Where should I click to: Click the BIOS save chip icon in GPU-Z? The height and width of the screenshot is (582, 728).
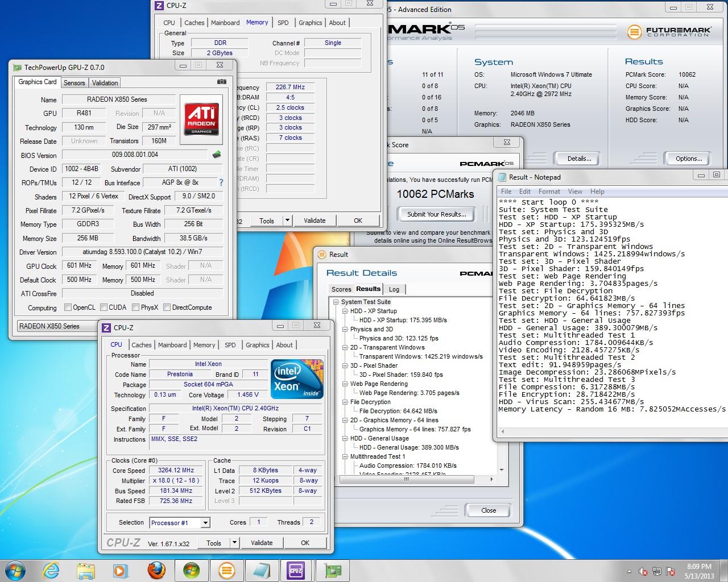[x=217, y=155]
